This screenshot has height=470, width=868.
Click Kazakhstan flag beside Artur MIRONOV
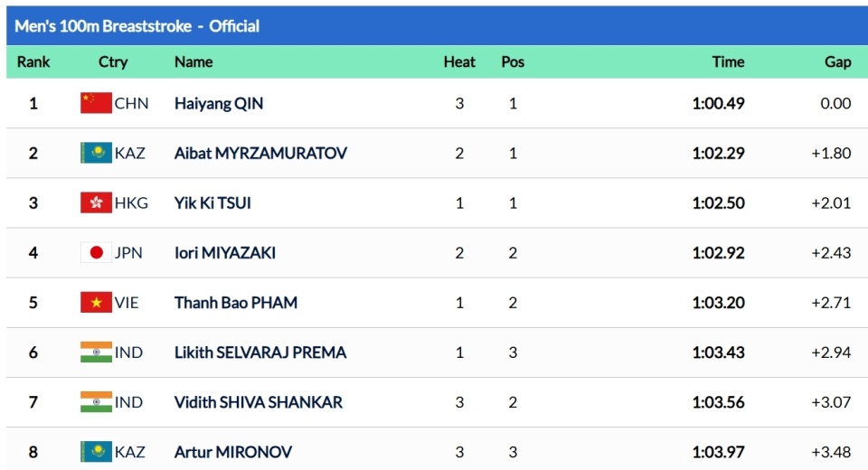(x=96, y=451)
